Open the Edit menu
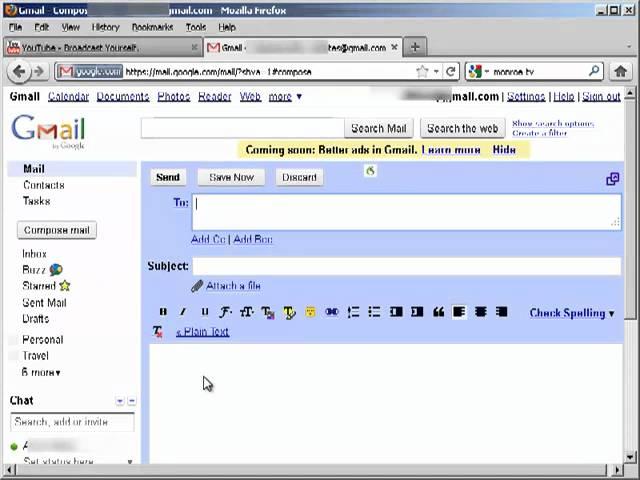 tap(42, 27)
